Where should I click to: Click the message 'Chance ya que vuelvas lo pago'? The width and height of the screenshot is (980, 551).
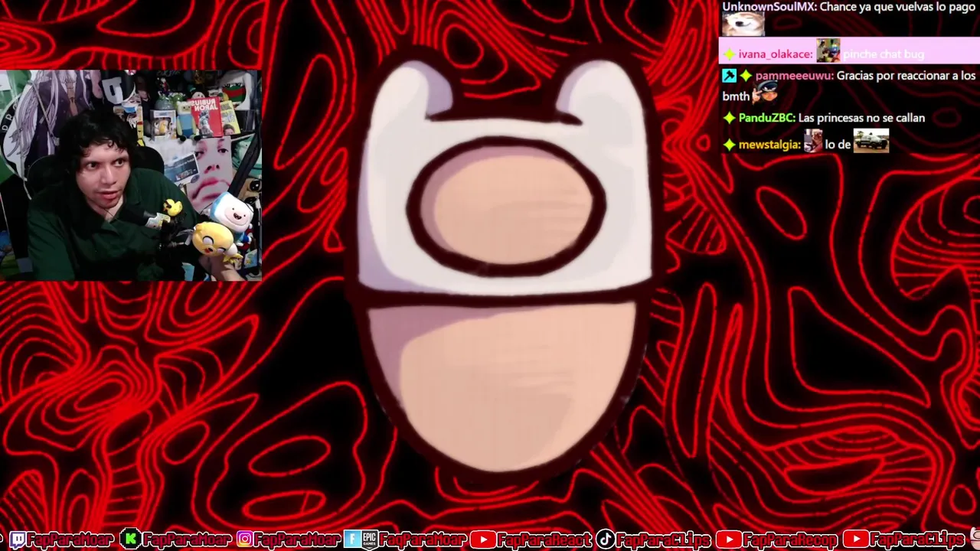pos(897,6)
